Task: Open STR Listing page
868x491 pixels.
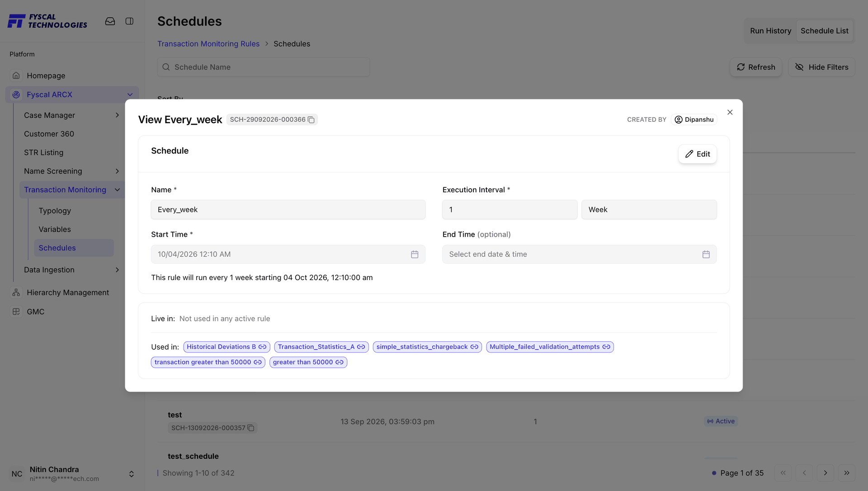Action: [x=43, y=153]
